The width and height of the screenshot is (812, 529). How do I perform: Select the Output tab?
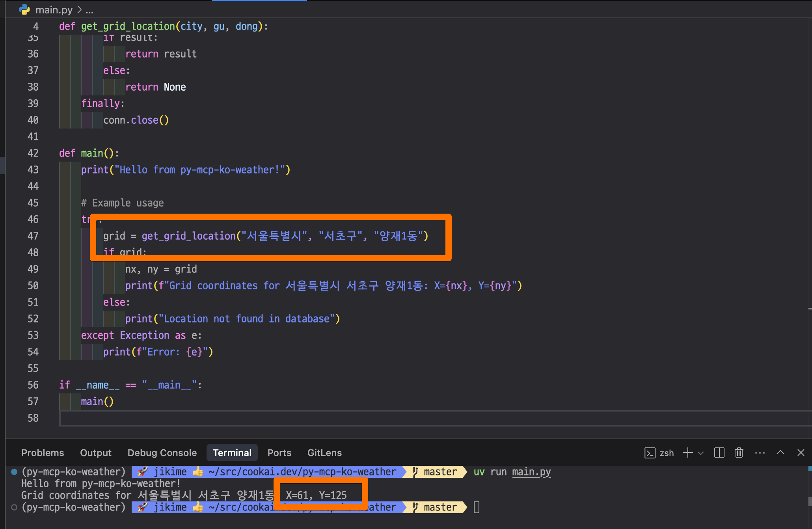(x=96, y=453)
